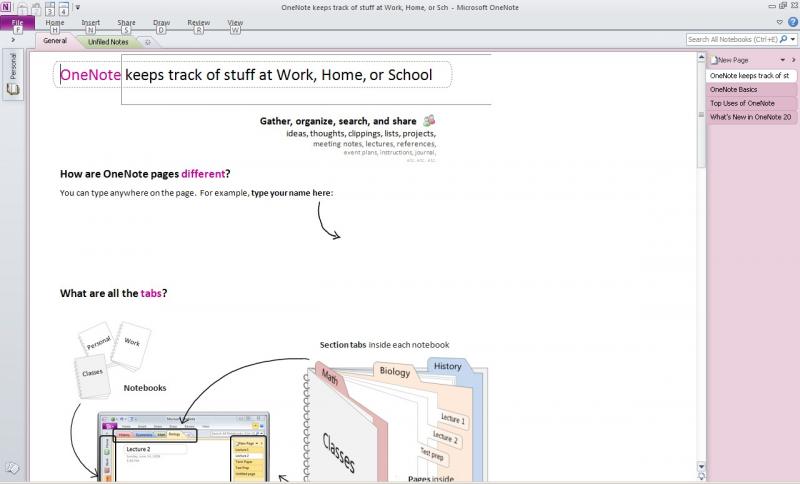The width and height of the screenshot is (800, 484).
Task: Minimize the OneNote window
Action: point(772,6)
